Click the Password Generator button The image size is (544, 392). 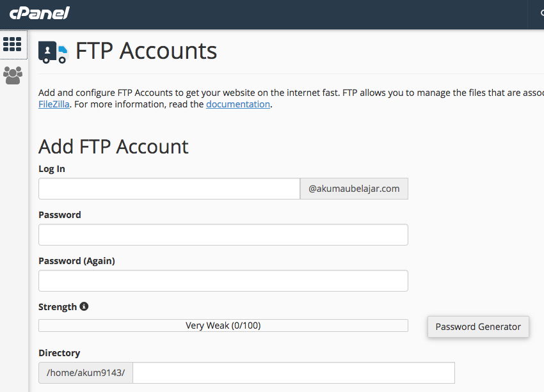(x=478, y=327)
